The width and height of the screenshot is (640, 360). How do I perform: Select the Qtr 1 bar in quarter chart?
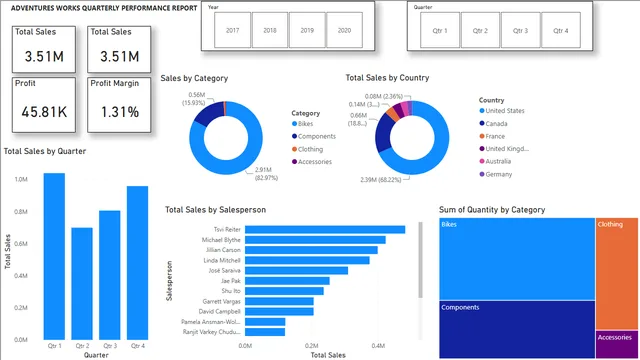(54, 256)
